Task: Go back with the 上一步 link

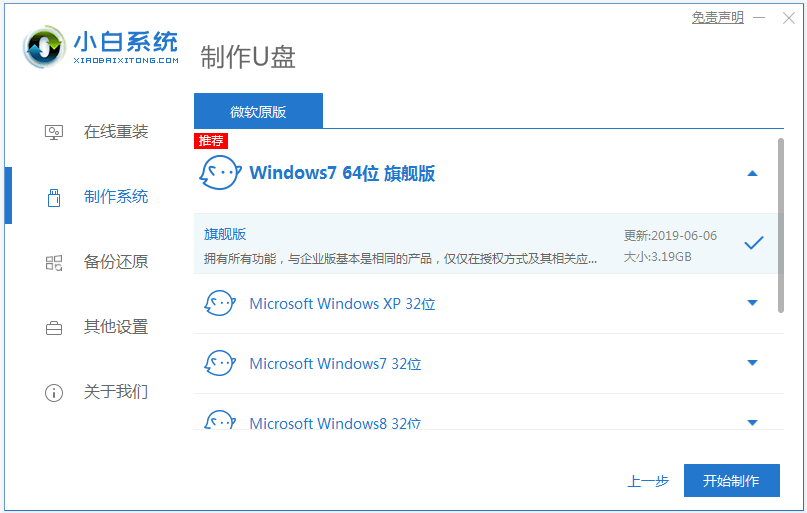Action: [648, 481]
